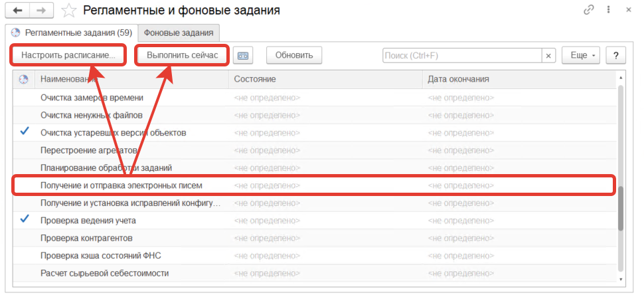Click the event log icon button
The height and width of the screenshot is (299, 644).
click(x=244, y=55)
